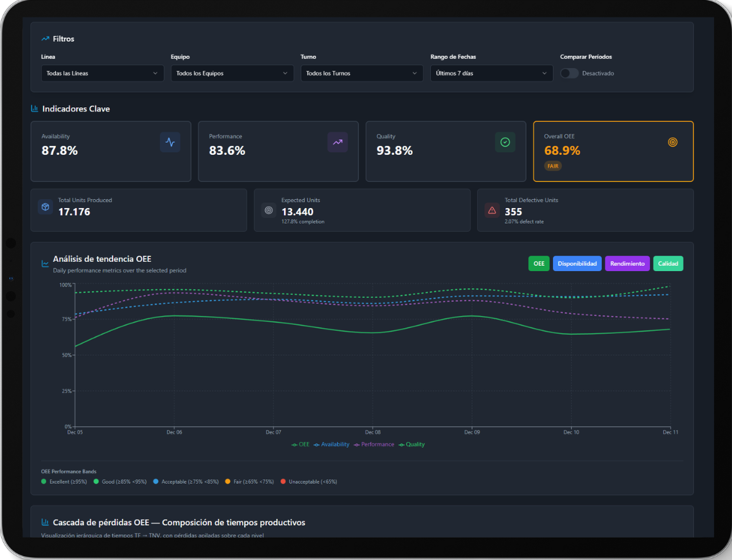Screen dimensions: 732x560
Task: Toggle the OEE series button
Action: tap(539, 264)
